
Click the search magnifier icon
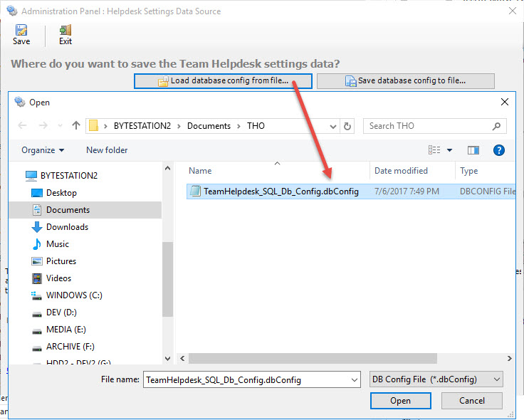(496, 126)
